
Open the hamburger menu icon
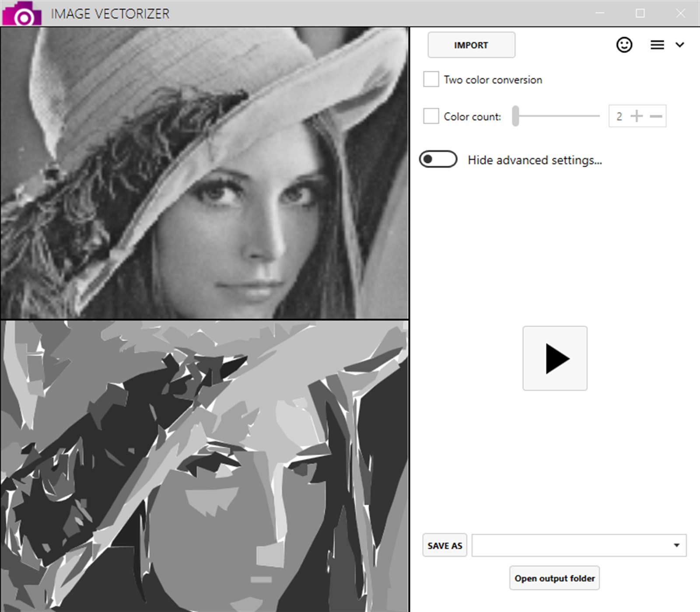657,45
